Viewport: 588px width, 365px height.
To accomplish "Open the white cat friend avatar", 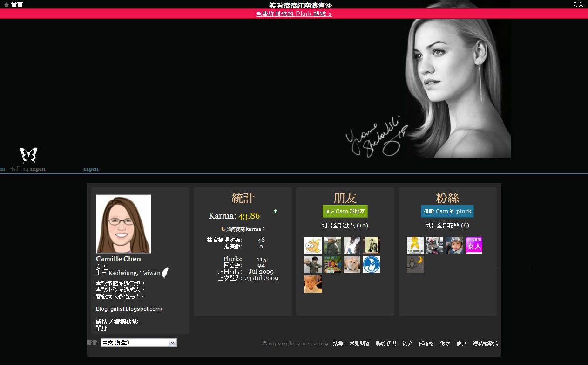I will pos(352,264).
